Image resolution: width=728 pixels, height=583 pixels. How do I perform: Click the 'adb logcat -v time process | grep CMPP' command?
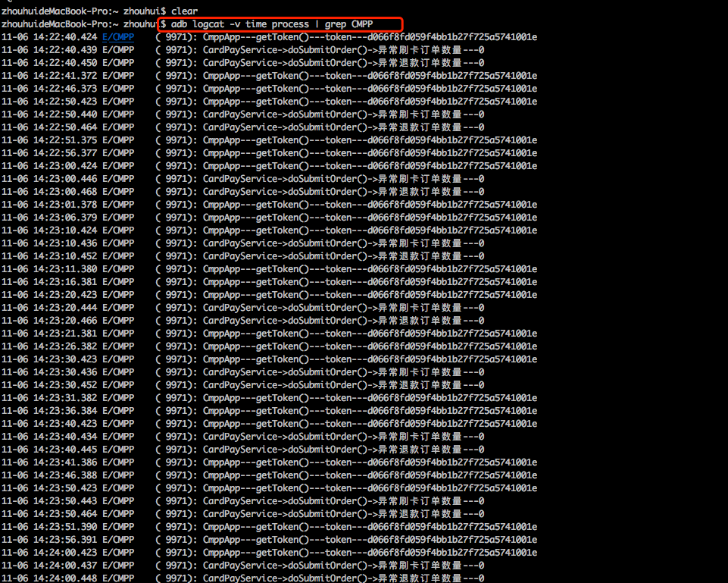[272, 24]
